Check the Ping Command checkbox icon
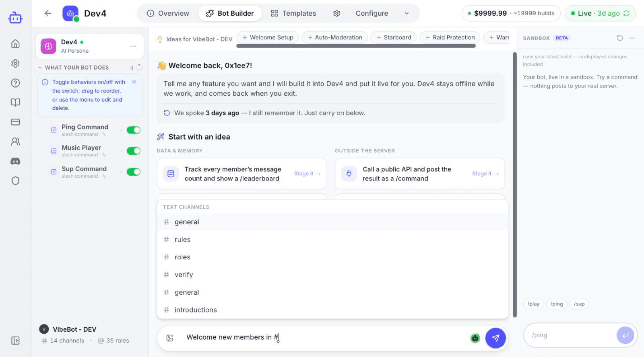 pyautogui.click(x=54, y=130)
